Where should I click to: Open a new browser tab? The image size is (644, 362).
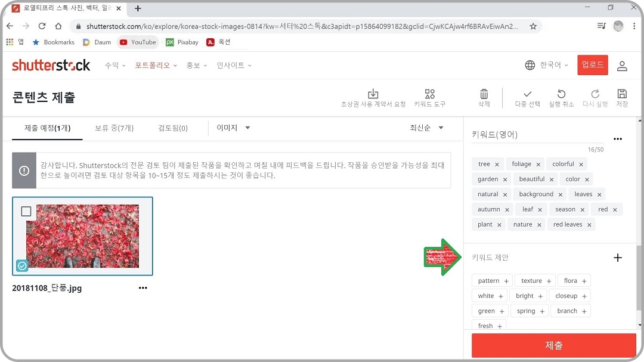coord(138,8)
